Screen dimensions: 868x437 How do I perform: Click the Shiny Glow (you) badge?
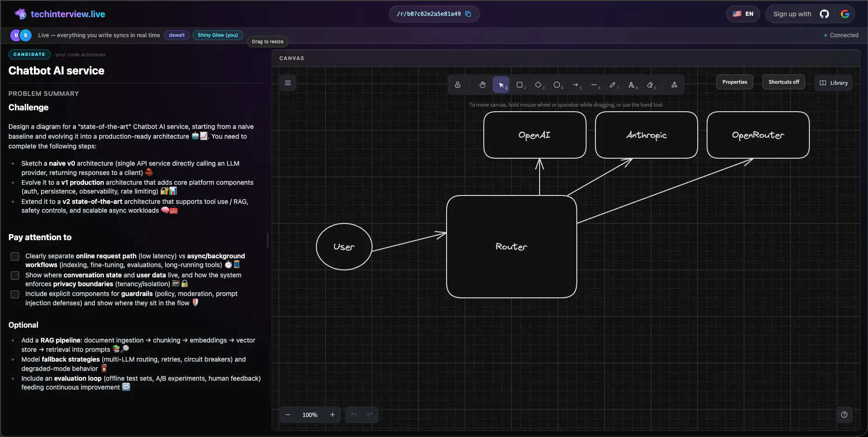click(218, 35)
